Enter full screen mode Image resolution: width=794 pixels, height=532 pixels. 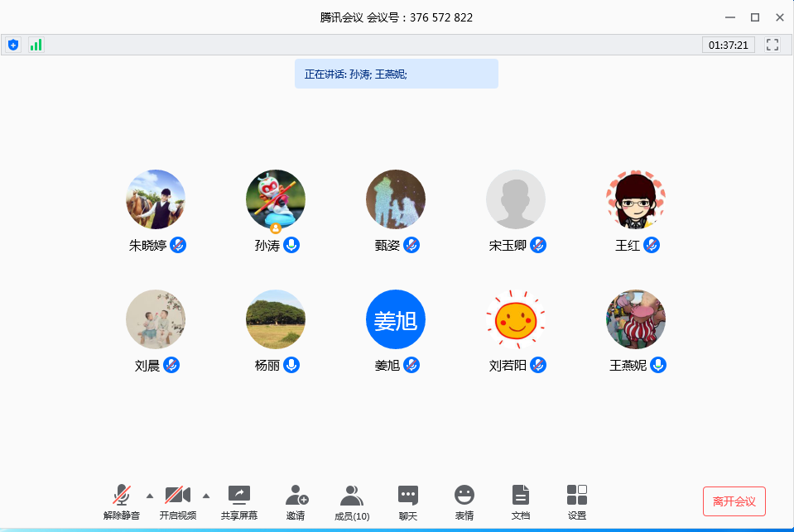click(772, 45)
